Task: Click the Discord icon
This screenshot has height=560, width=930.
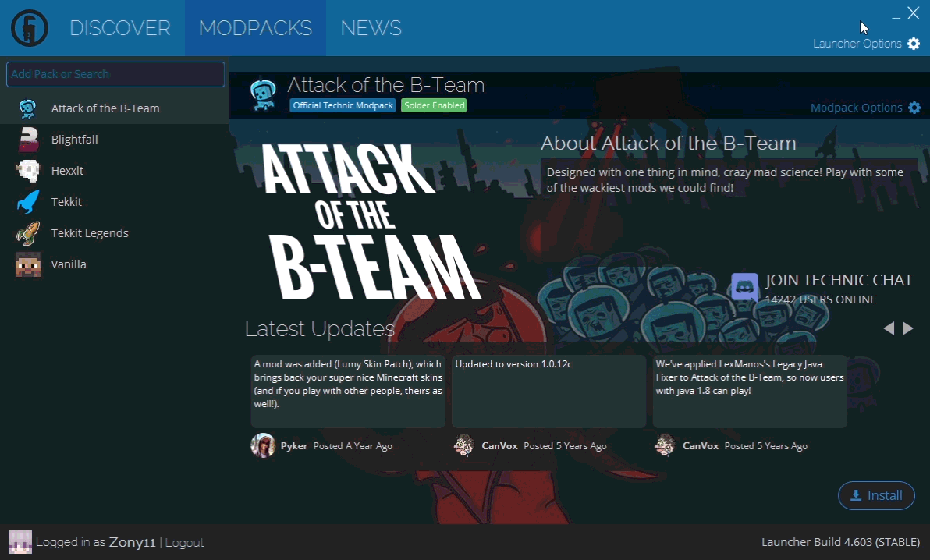Action: pos(744,288)
